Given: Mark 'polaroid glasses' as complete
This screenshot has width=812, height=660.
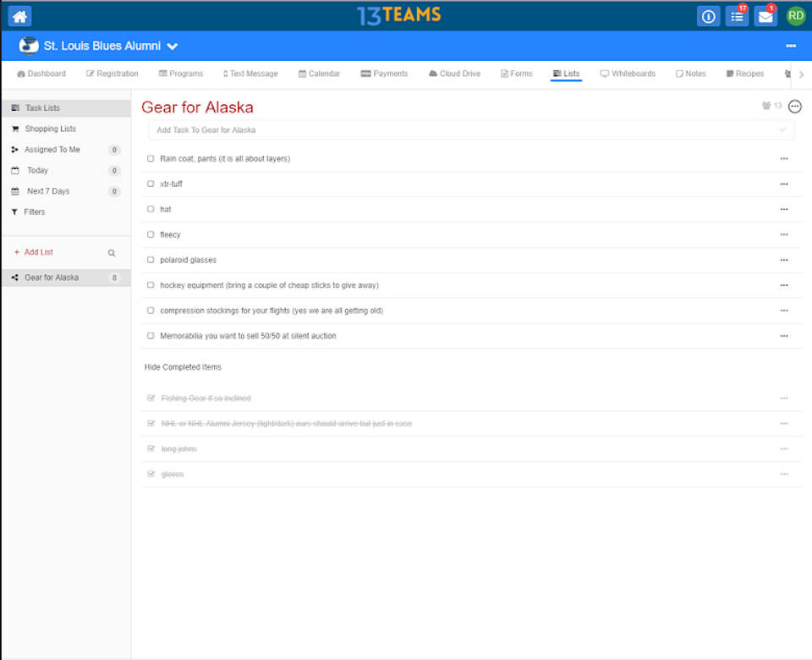Looking at the screenshot, I should [x=151, y=260].
